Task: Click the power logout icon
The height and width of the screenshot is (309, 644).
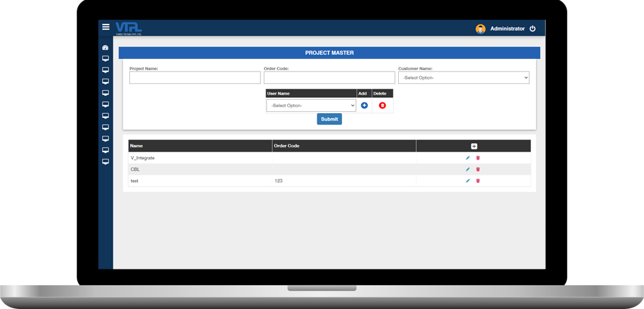Action: pyautogui.click(x=532, y=28)
